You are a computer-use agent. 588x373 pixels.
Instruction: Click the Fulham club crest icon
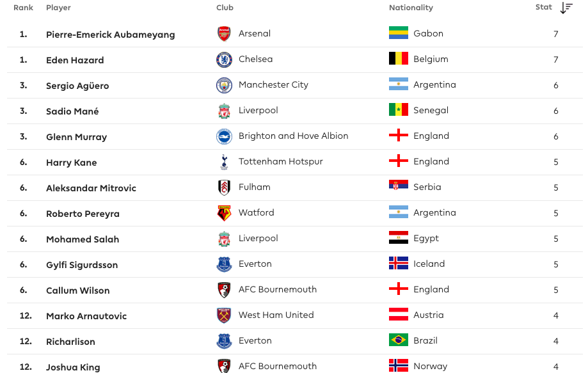[224, 187]
